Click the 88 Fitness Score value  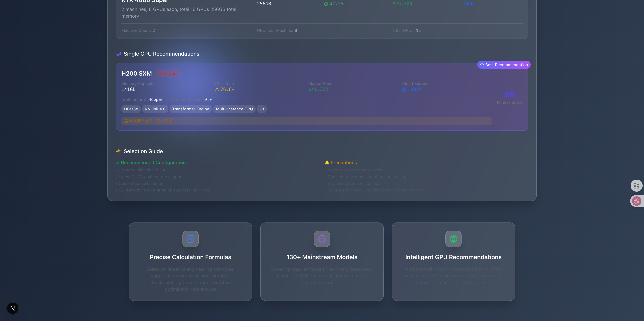point(509,94)
